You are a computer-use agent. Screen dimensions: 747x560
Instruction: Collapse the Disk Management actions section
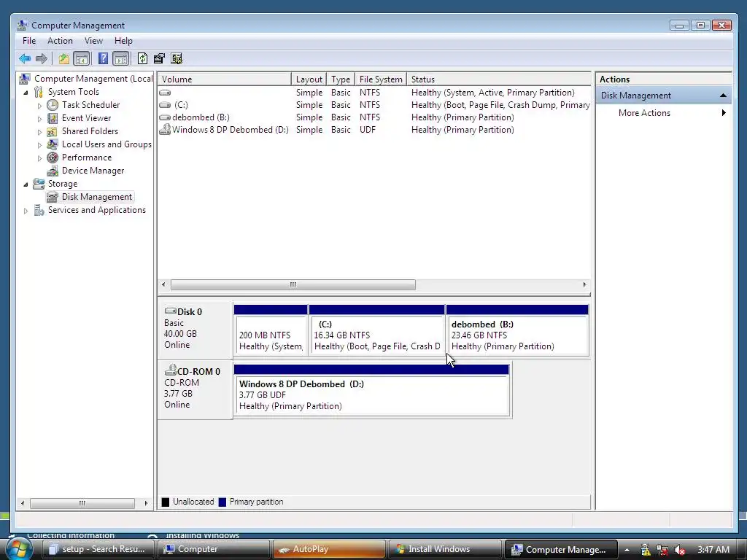point(723,96)
